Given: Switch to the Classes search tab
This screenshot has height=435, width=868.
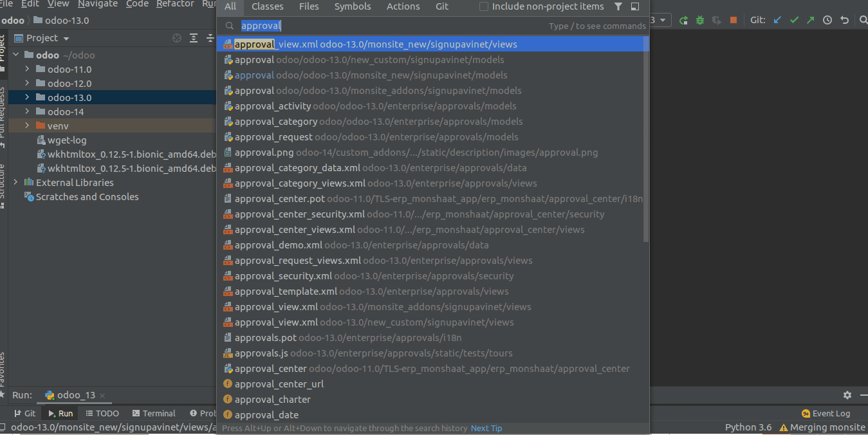Looking at the screenshot, I should click(268, 6).
